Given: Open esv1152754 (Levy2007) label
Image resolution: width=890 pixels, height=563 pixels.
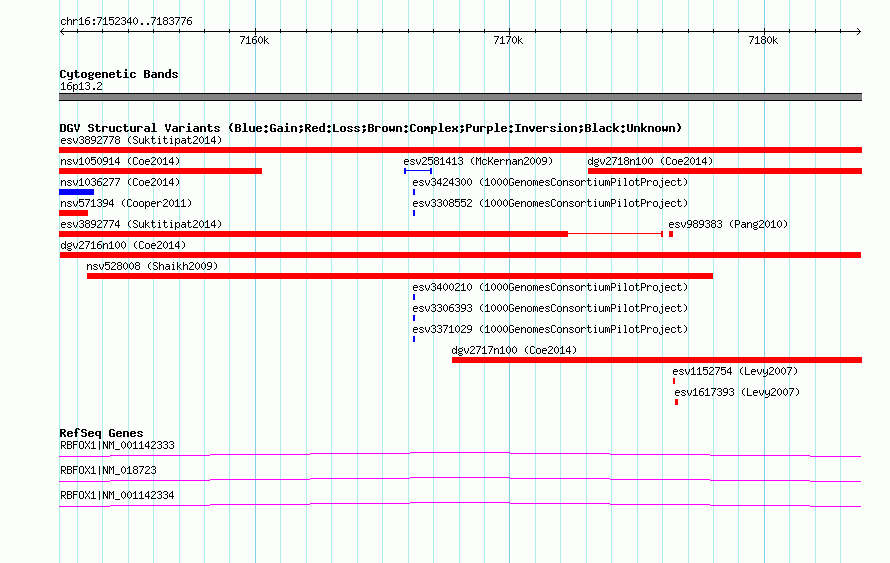Looking at the screenshot, I should (735, 371).
